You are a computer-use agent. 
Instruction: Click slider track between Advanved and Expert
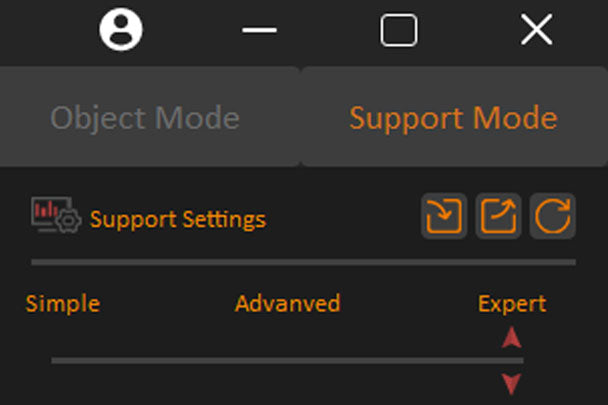click(x=399, y=361)
